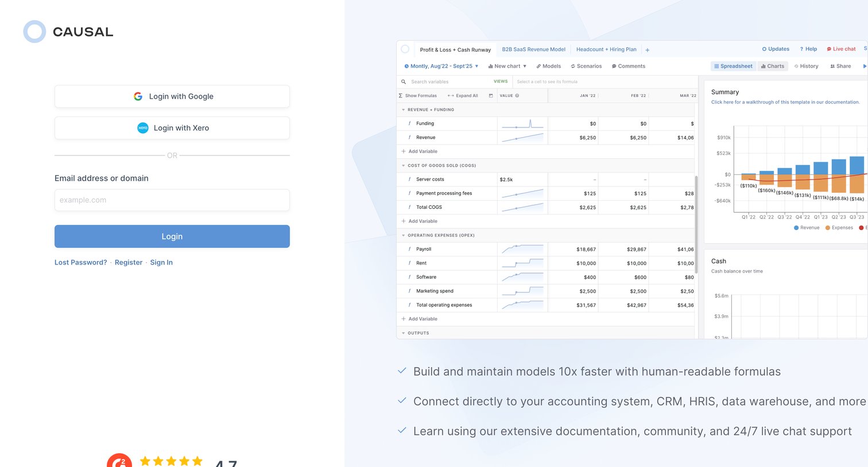Viewport: 868px width, 467px height.
Task: Follow the Sign In link
Action: (x=161, y=262)
